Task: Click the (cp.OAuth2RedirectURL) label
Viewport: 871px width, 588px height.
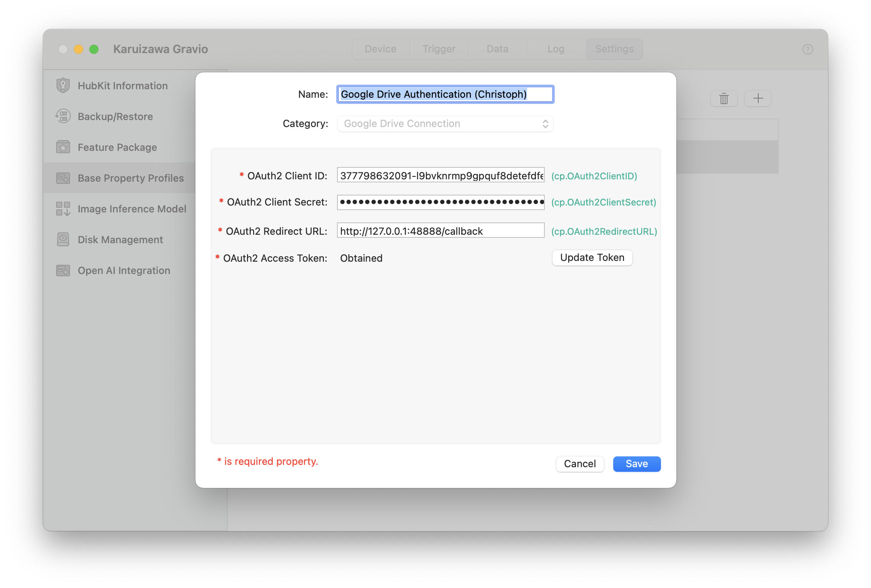Action: (604, 231)
